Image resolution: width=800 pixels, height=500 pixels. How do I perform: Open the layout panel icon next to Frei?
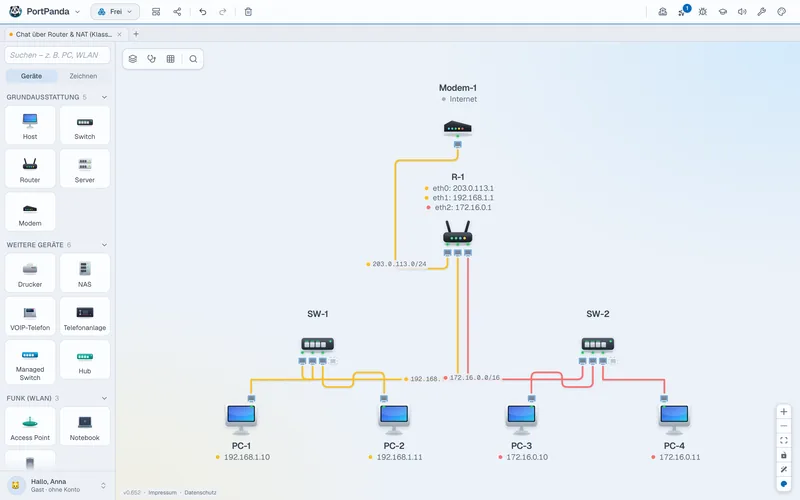pos(156,12)
